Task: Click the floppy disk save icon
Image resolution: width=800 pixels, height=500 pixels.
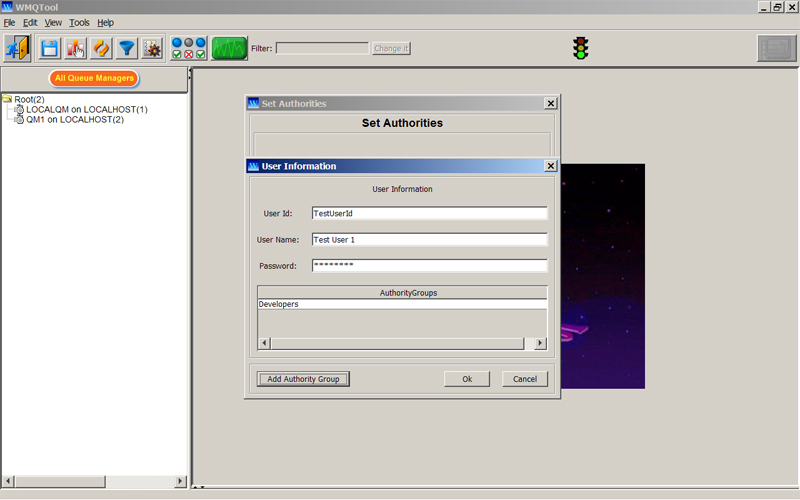Action: tap(50, 48)
